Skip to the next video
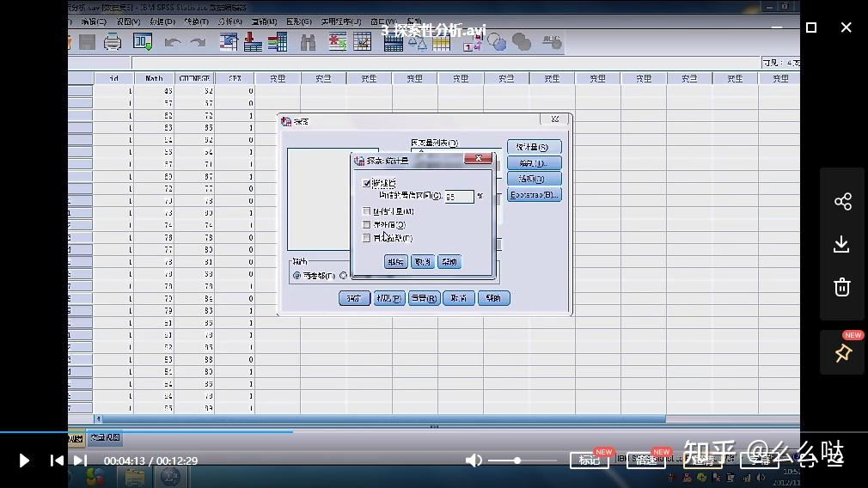Image resolution: width=868 pixels, height=488 pixels. [80, 461]
